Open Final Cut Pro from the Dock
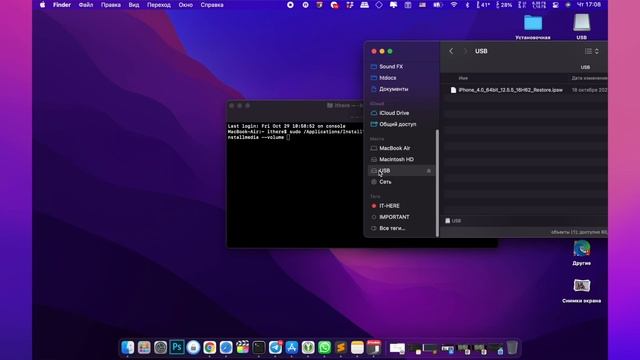Screen dimensions: 640x360 point(242,347)
